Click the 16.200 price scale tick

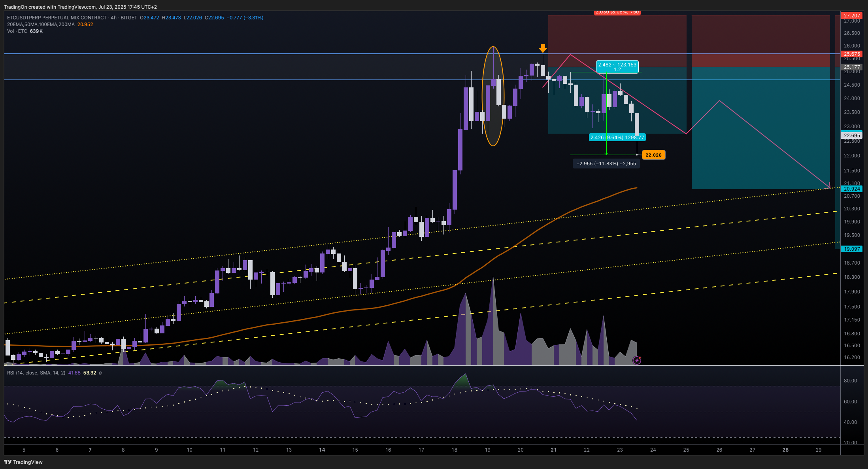(852, 357)
